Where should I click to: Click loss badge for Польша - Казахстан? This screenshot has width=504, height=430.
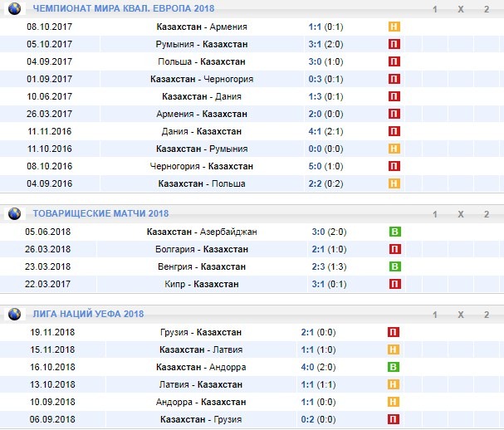coord(394,61)
